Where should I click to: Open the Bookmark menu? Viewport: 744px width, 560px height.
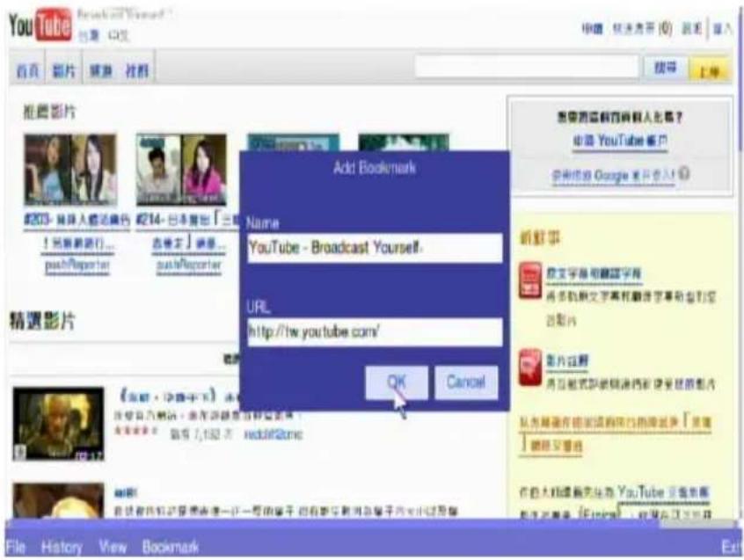171,547
